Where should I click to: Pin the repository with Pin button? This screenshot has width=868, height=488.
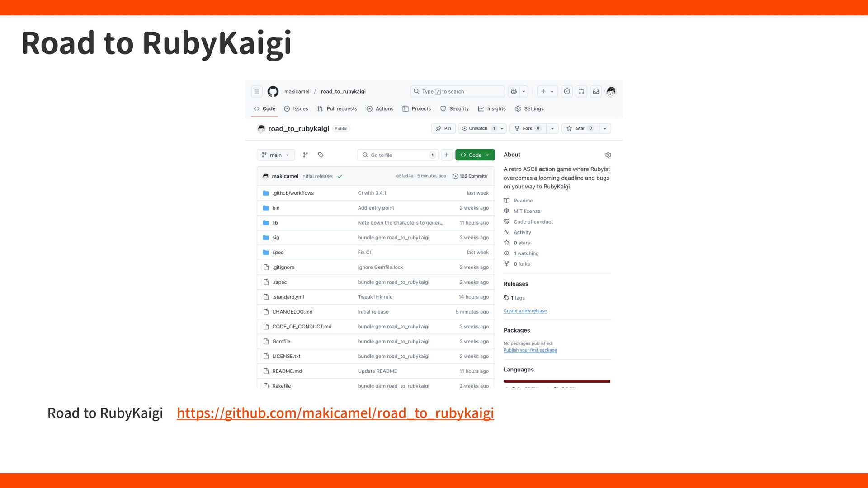click(x=443, y=128)
